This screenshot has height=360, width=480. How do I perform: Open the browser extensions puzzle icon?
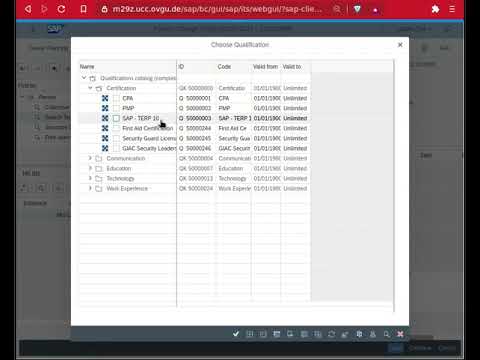pos(435,9)
